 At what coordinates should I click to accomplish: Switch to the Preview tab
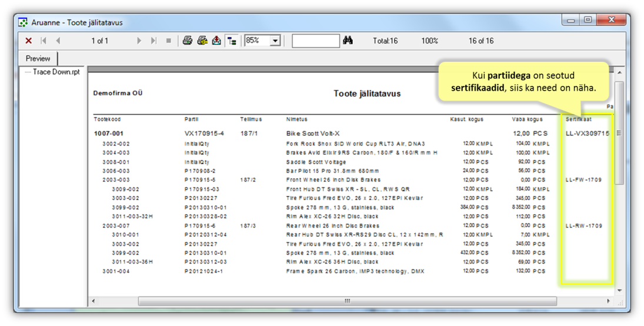pyautogui.click(x=38, y=58)
